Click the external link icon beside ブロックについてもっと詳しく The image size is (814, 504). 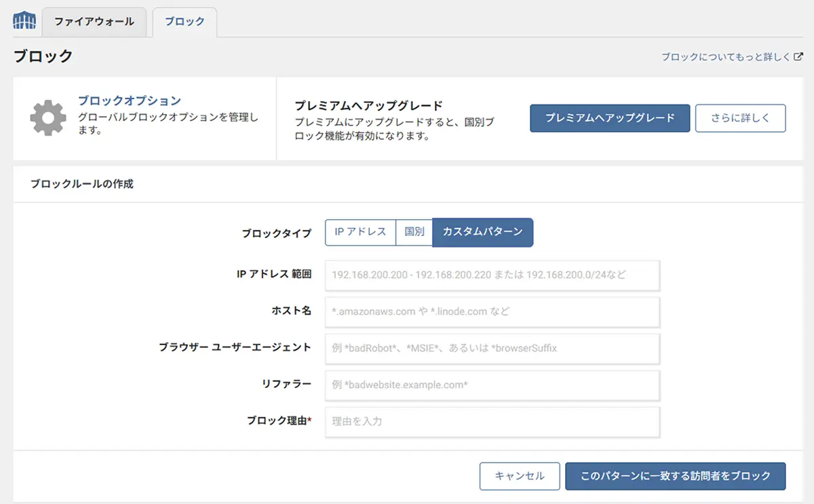coord(798,58)
